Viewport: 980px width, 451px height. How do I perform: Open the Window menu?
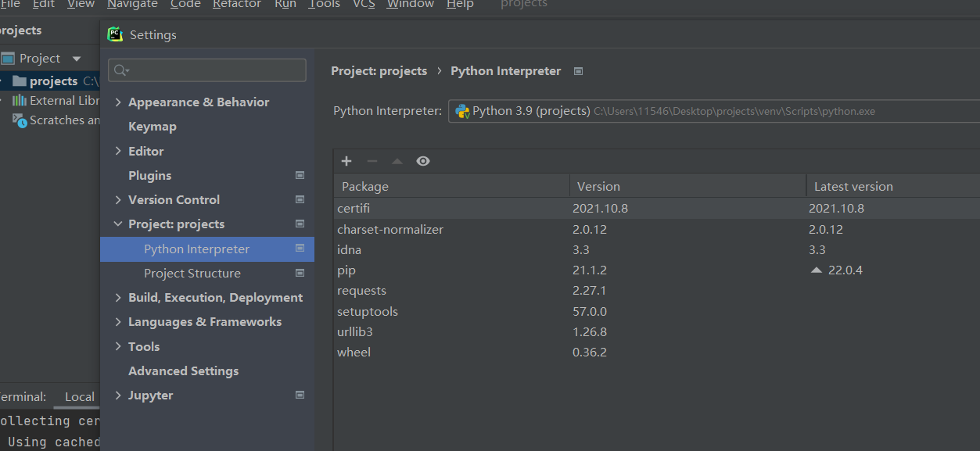[411, 4]
